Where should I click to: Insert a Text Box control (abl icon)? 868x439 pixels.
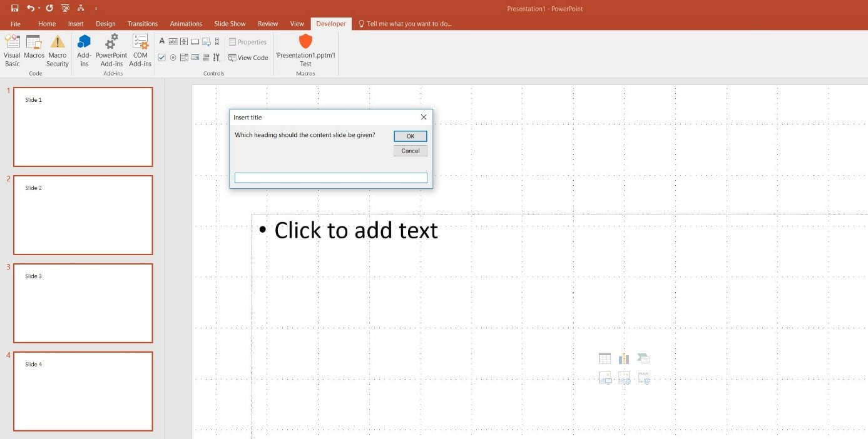pyautogui.click(x=173, y=41)
